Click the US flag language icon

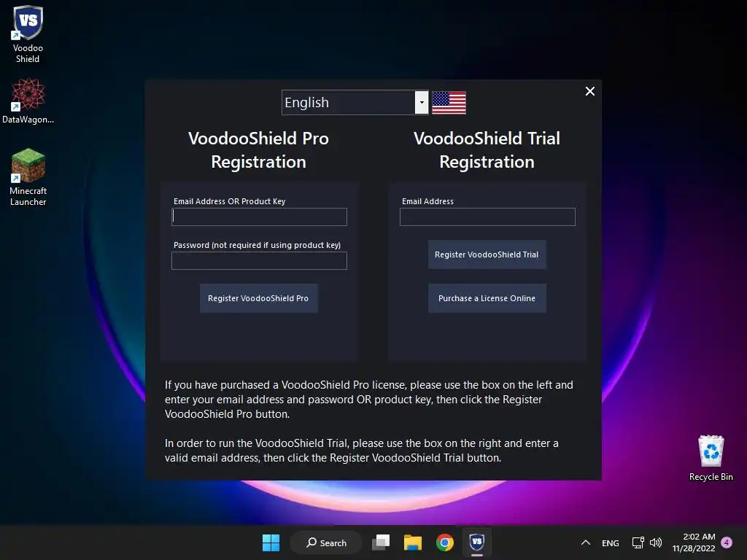(x=449, y=102)
